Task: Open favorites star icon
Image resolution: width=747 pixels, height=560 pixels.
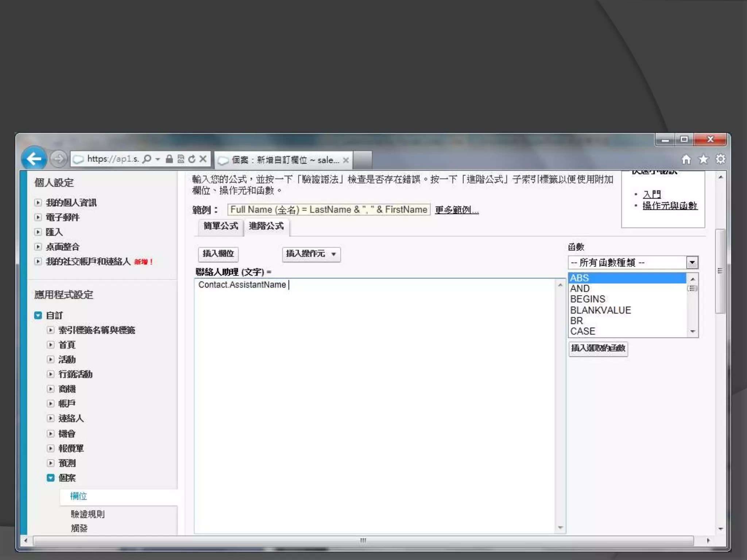Action: click(x=703, y=159)
